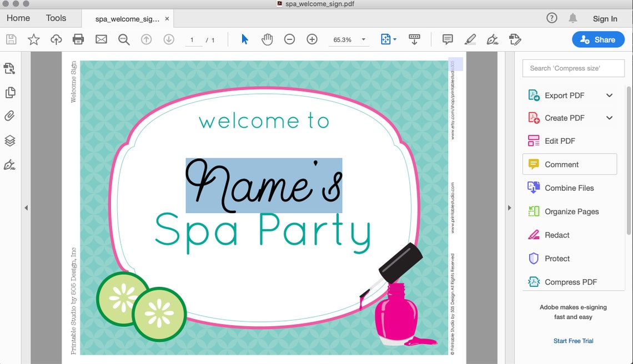This screenshot has height=364, width=633.
Task: Open the zoom percentage dropdown
Action: point(364,39)
